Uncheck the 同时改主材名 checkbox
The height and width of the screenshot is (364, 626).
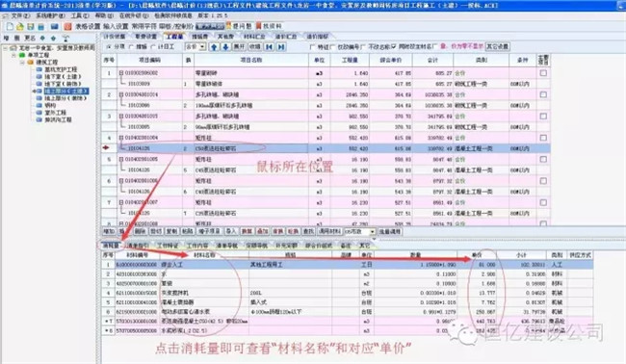tap(394, 46)
